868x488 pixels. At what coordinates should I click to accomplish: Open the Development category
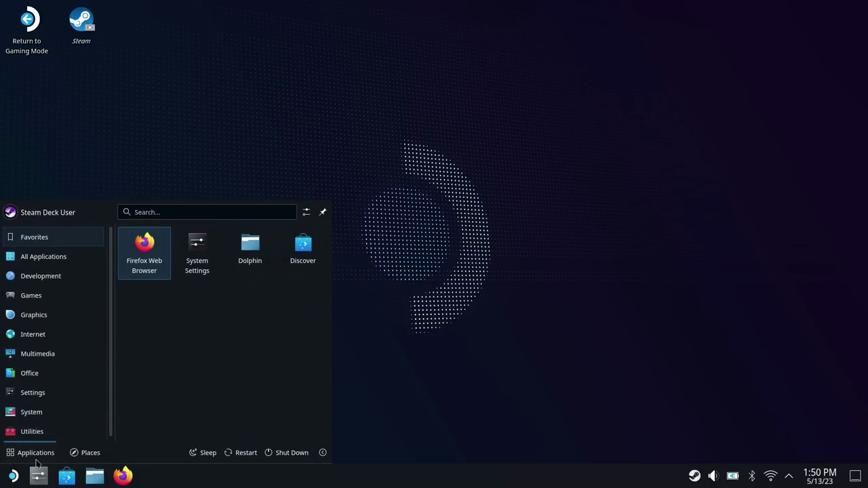pyautogui.click(x=54, y=276)
